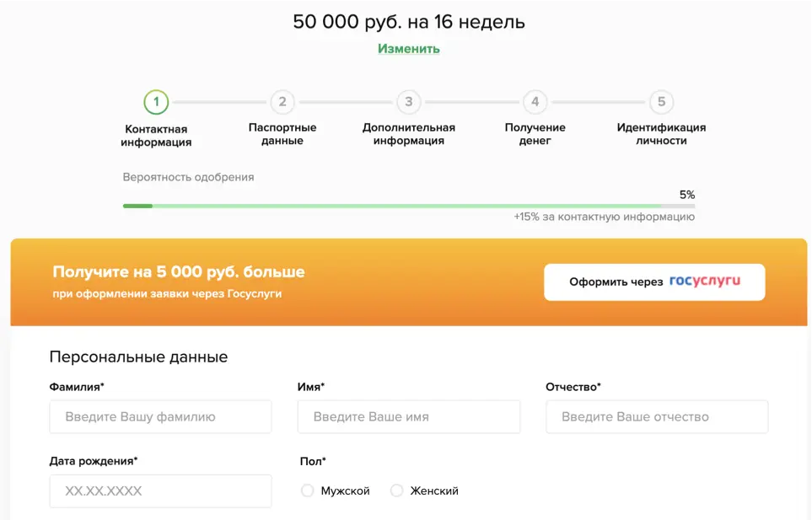Click the "Изменить" link below the loan amount
Image resolution: width=812 pixels, height=520 pixels.
click(x=408, y=49)
